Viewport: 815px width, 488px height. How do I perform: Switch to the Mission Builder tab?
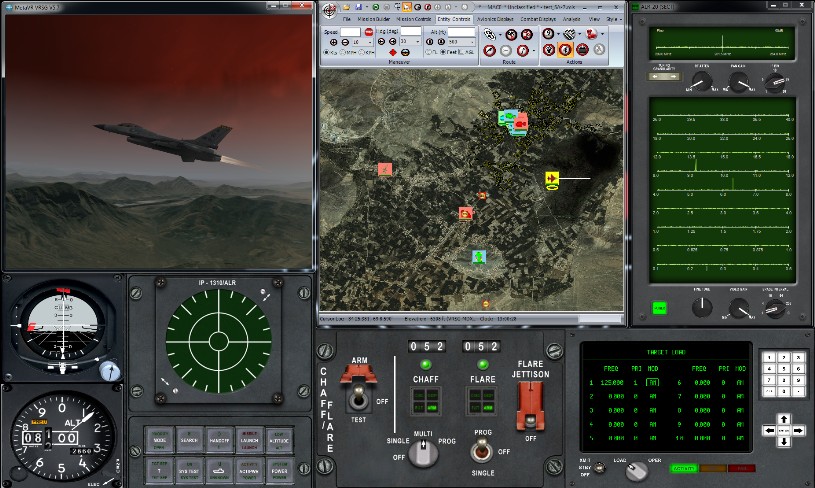[x=374, y=19]
